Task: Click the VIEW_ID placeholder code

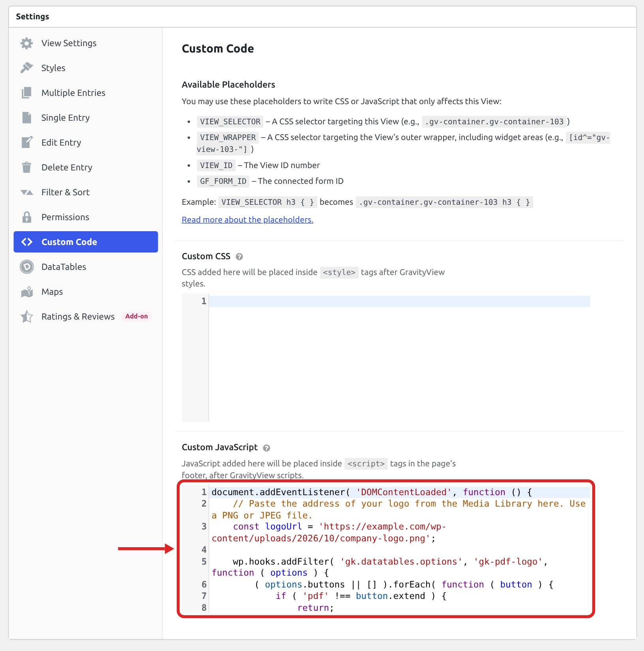Action: [x=216, y=165]
